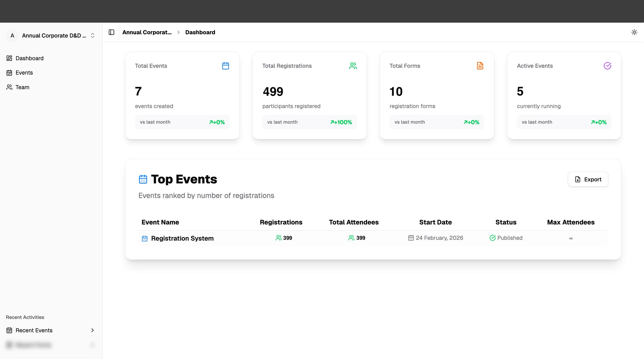644x359 pixels.
Task: Toggle light mode with the sun icon
Action: point(634,32)
